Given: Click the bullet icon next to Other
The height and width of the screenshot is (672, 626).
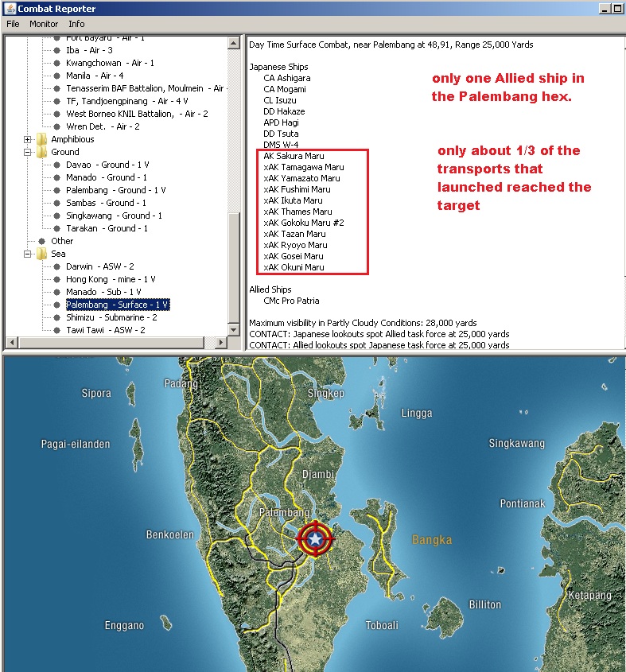Looking at the screenshot, I should 41,241.
